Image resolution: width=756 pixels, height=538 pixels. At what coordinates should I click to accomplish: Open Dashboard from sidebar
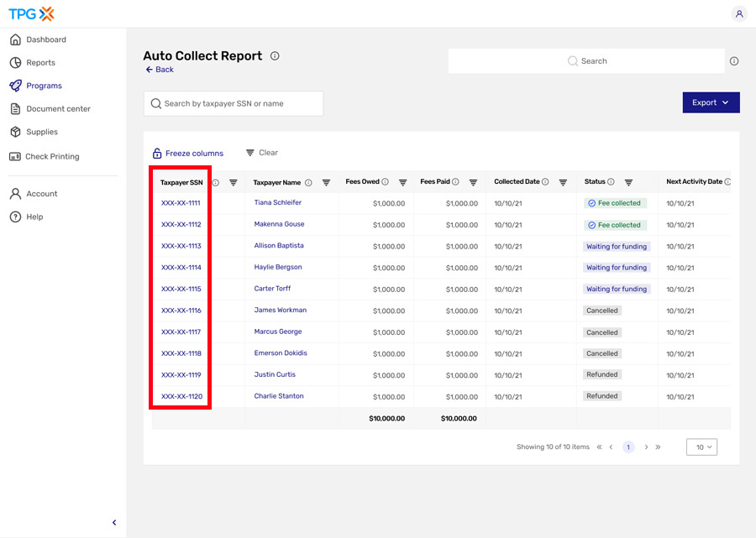tap(38, 39)
